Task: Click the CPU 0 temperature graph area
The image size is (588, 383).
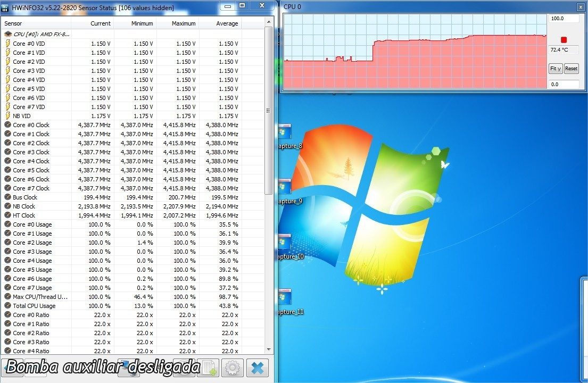Action: (x=415, y=52)
